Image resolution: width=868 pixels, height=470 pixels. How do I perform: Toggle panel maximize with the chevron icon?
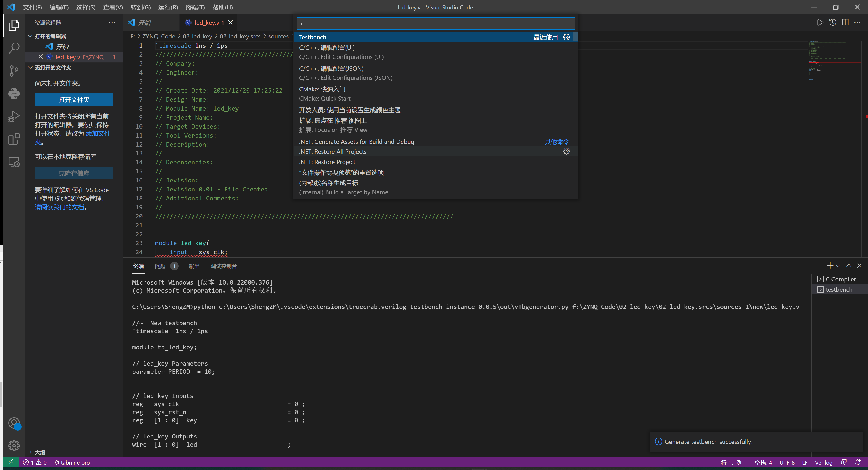(849, 266)
